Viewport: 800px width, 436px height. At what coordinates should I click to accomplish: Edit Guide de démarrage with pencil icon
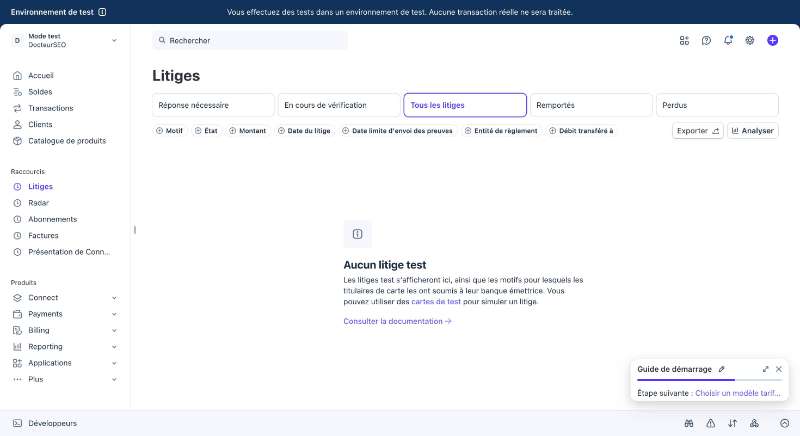coord(721,369)
